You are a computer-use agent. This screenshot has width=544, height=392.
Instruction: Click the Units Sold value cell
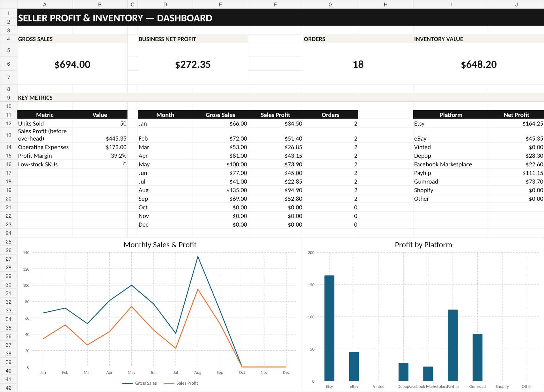[100, 123]
